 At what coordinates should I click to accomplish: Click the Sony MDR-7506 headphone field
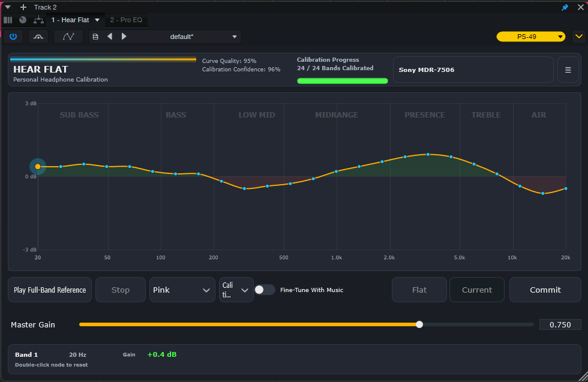[x=473, y=70]
